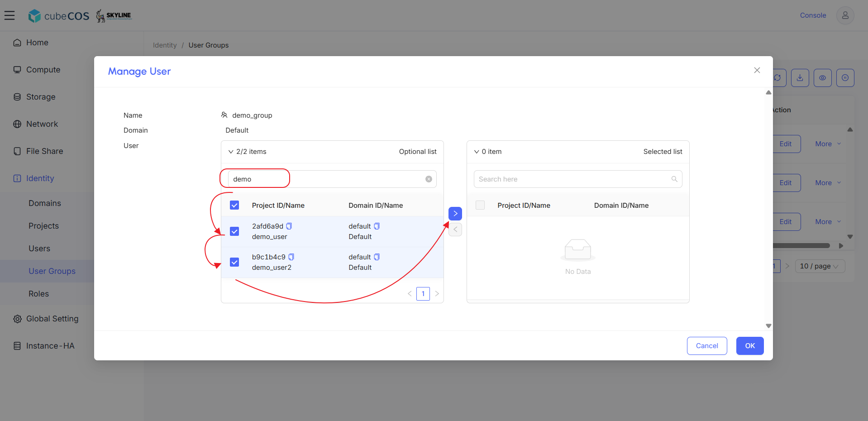This screenshot has height=421, width=868.
Task: Click the Network globe icon
Action: tap(17, 124)
